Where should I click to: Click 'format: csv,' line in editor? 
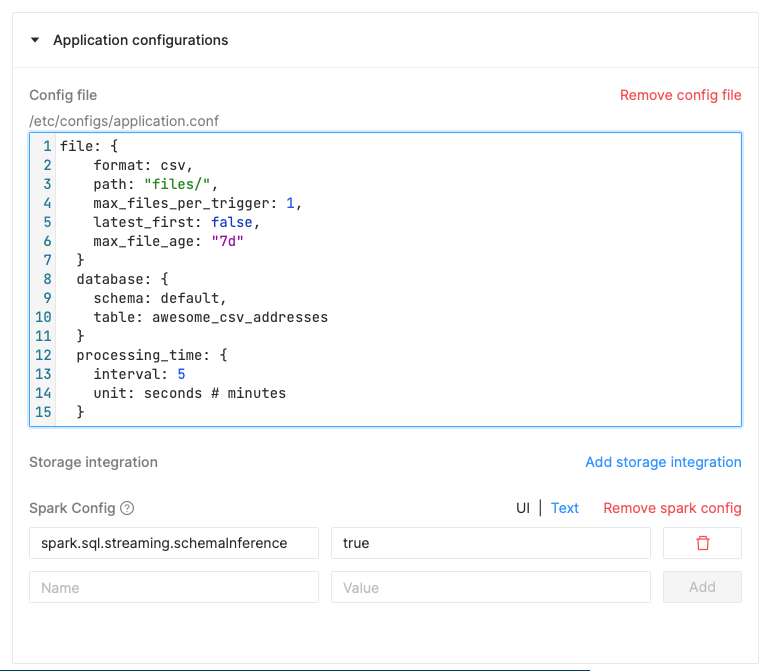click(x=143, y=165)
